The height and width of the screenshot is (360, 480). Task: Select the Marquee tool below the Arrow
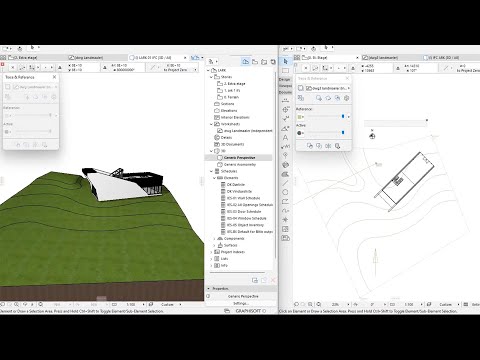click(285, 71)
